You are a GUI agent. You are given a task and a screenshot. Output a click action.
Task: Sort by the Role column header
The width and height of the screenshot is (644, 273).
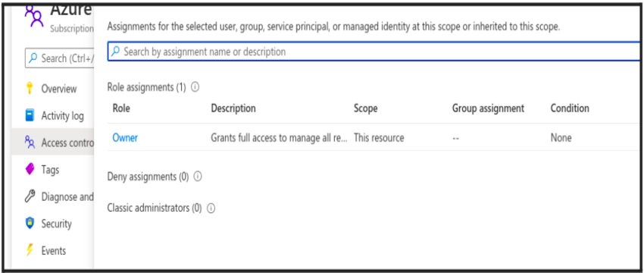[121, 108]
